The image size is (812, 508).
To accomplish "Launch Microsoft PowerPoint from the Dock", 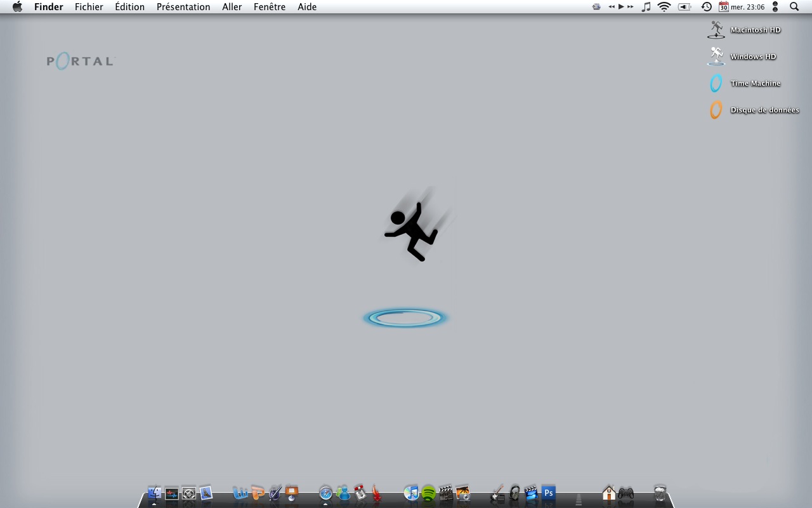I will 258,493.
